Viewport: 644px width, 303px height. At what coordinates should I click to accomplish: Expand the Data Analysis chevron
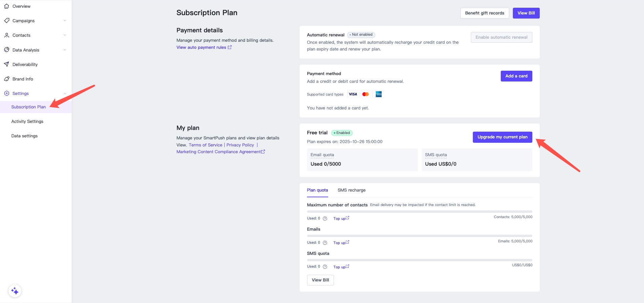(65, 50)
